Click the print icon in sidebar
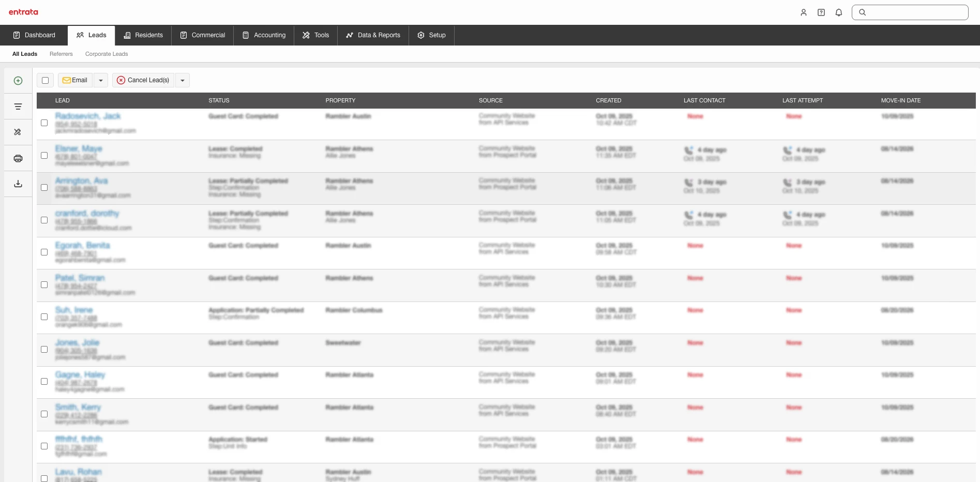Image resolution: width=980 pixels, height=482 pixels. click(x=18, y=158)
